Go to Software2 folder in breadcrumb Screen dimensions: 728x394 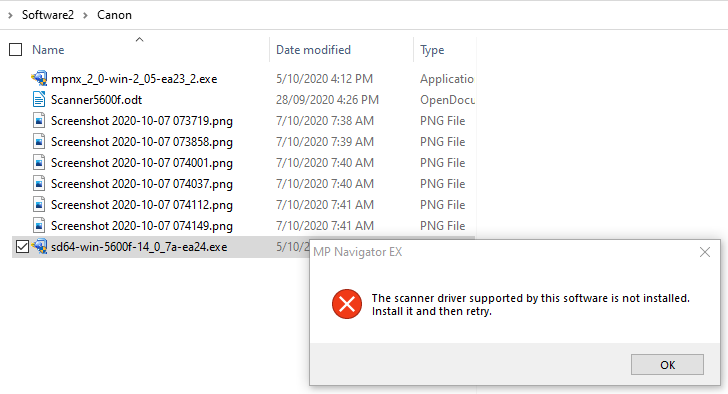pyautogui.click(x=48, y=15)
